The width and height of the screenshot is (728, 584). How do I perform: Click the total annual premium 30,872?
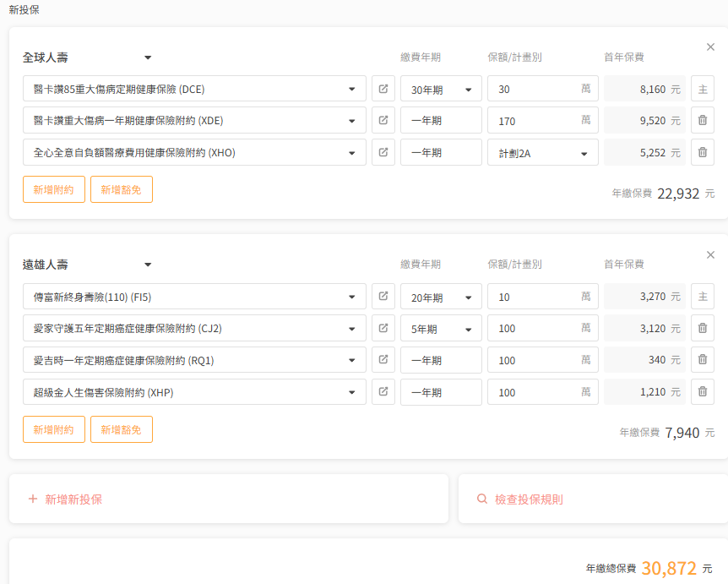tap(669, 568)
